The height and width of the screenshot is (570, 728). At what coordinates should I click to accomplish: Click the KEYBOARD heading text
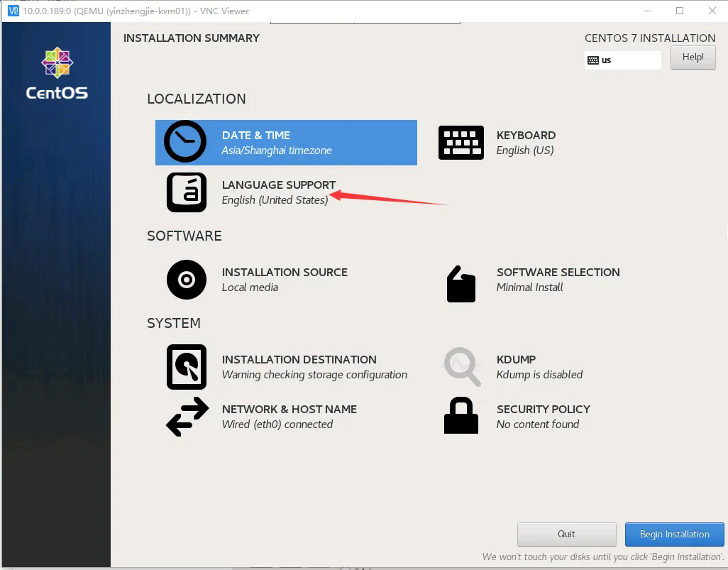pyautogui.click(x=526, y=135)
